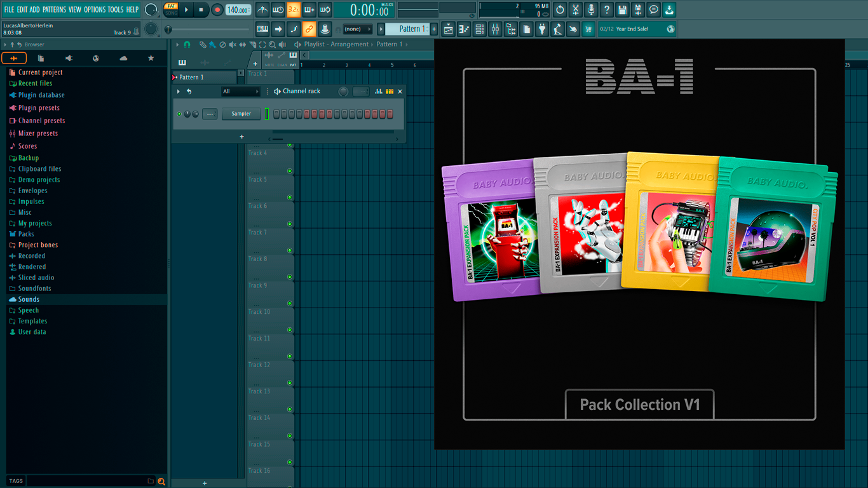
Task: Switch to PAT mode
Action: coord(172,6)
